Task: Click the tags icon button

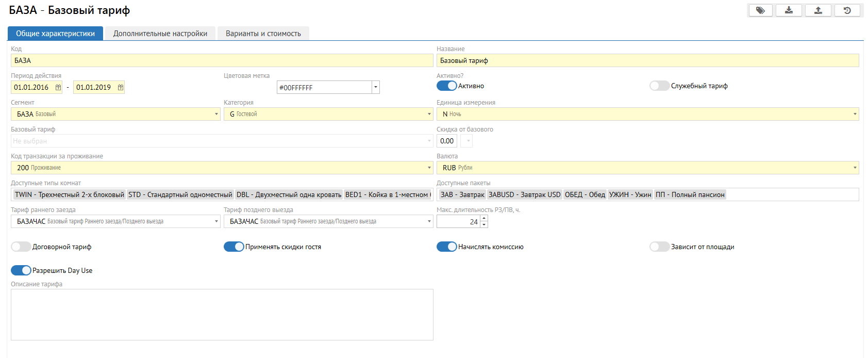Action: point(760,10)
